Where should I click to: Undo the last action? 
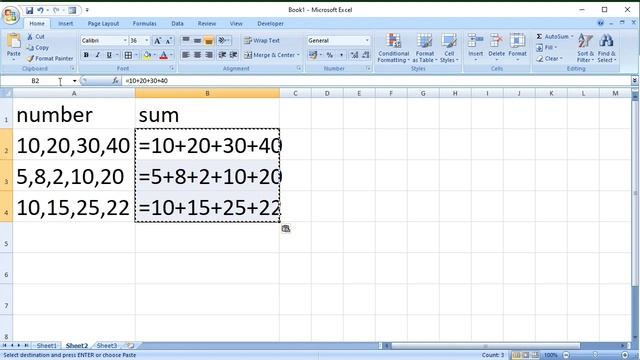(x=40, y=10)
